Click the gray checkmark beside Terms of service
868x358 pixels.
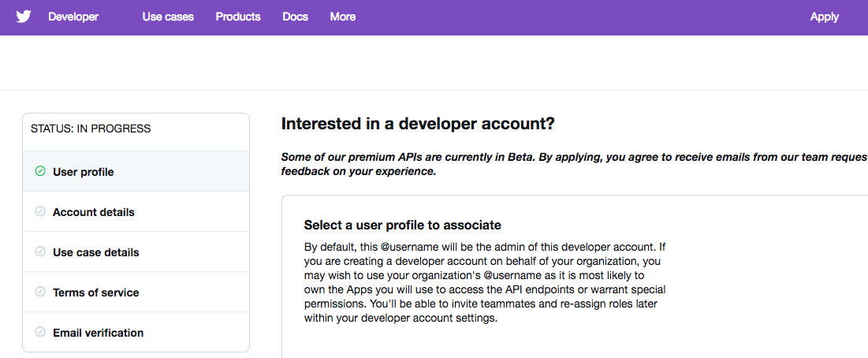tap(40, 292)
